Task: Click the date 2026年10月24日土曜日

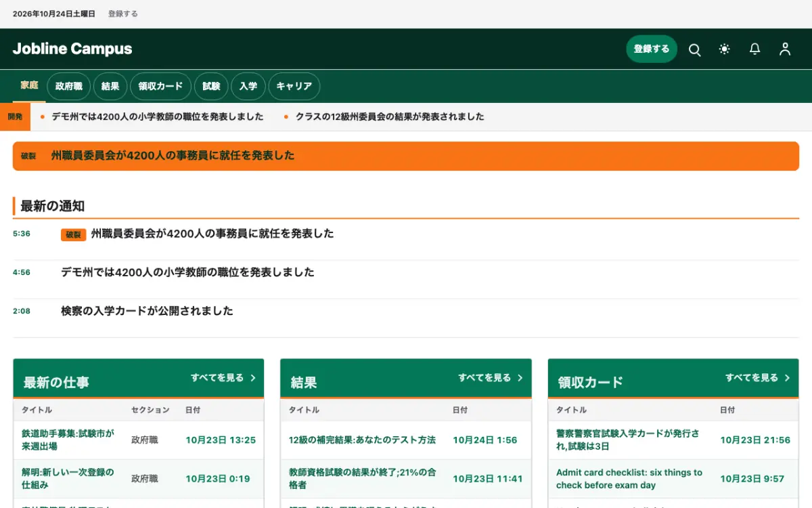Action: coord(54,14)
